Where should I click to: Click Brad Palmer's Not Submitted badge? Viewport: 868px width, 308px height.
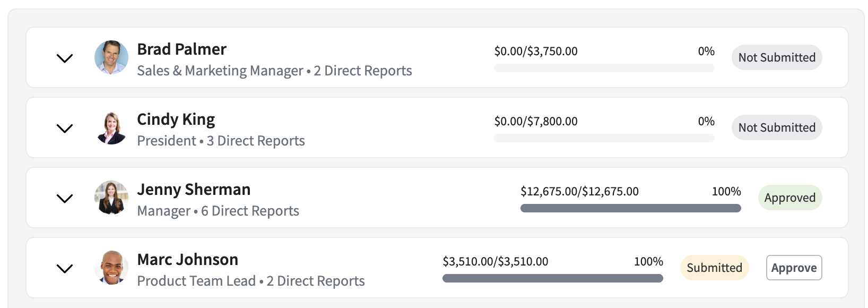[x=777, y=57]
